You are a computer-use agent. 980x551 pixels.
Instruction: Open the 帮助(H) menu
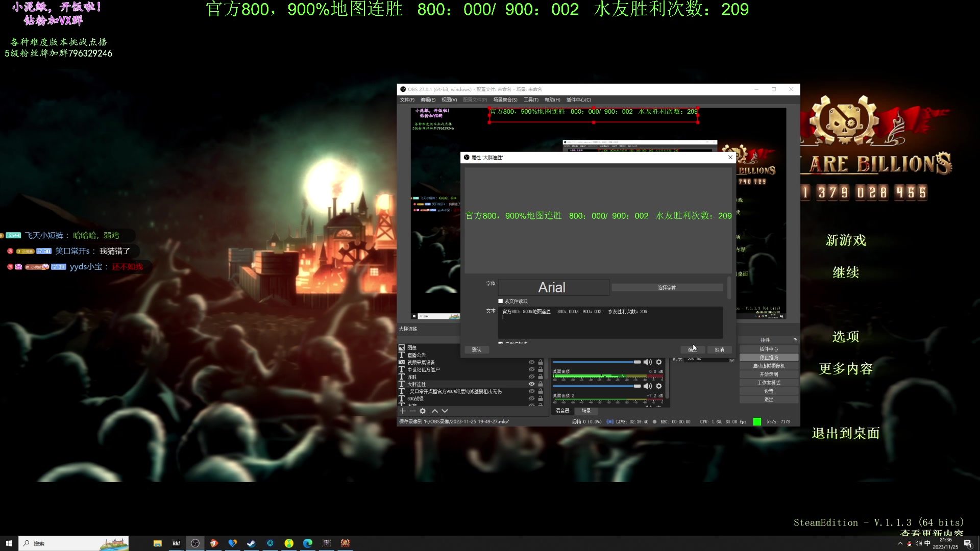coord(552,100)
